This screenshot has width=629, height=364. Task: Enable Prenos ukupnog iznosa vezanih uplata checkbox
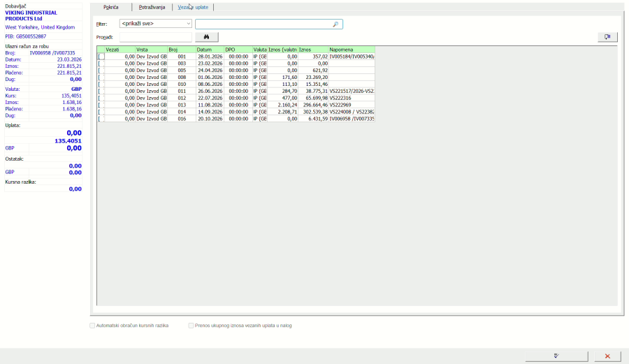point(191,326)
